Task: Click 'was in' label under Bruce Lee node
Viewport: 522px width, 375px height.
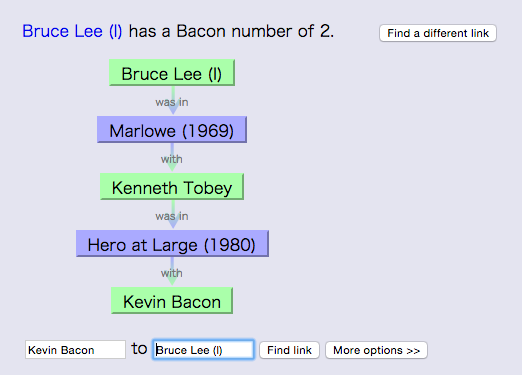Action: 172,102
